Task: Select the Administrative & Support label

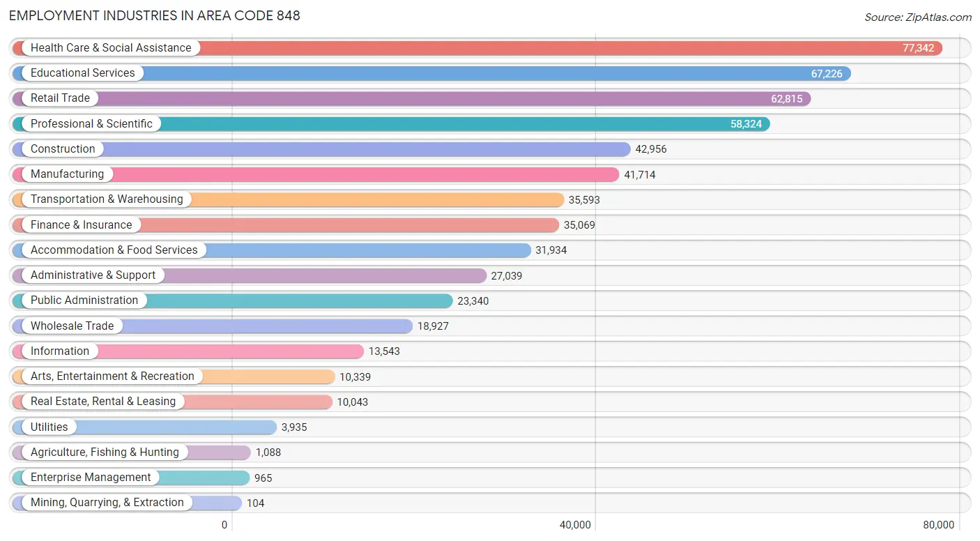Action: (x=93, y=275)
